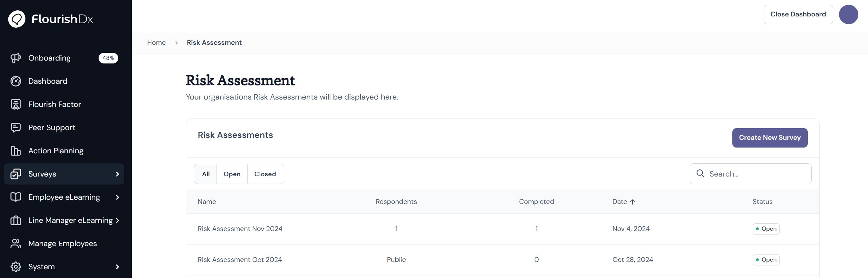Open Manage Employees page
Image resolution: width=868 pixels, height=278 pixels.
(x=64, y=244)
